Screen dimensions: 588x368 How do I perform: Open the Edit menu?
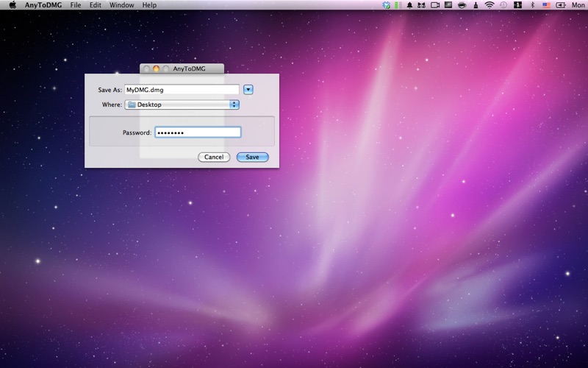(x=96, y=5)
